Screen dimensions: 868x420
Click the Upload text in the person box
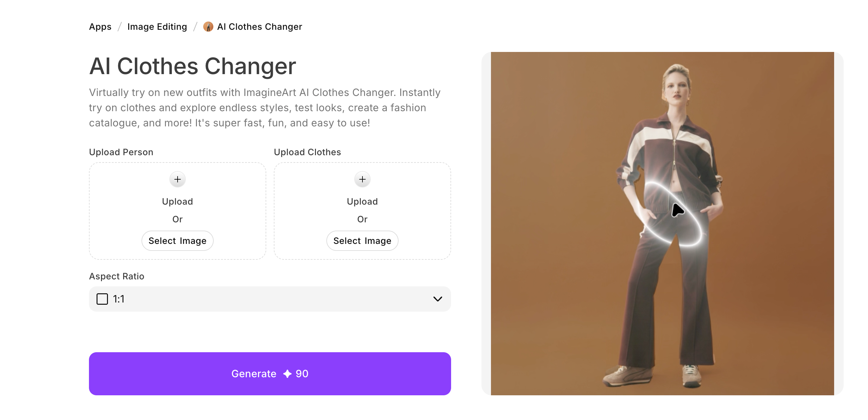(178, 201)
